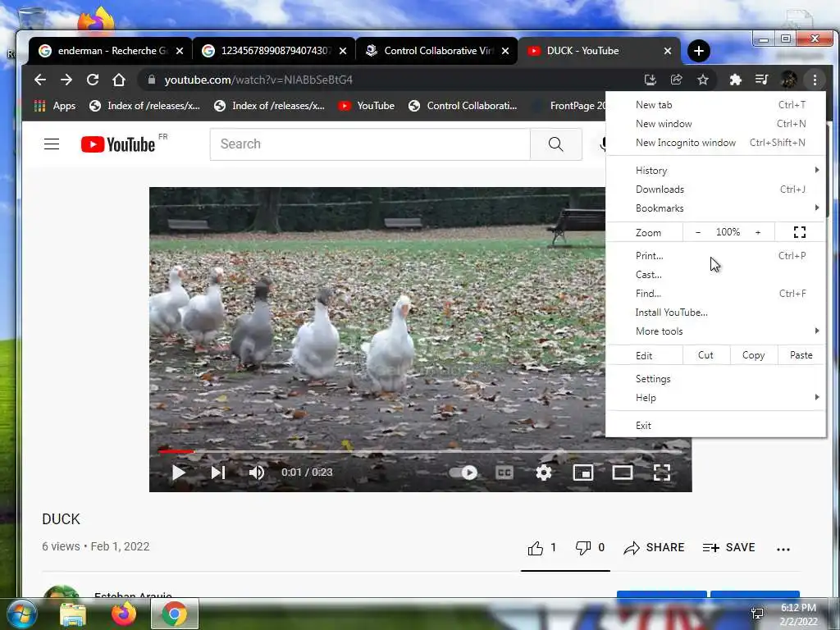Click the share page icon in address bar

point(677,80)
